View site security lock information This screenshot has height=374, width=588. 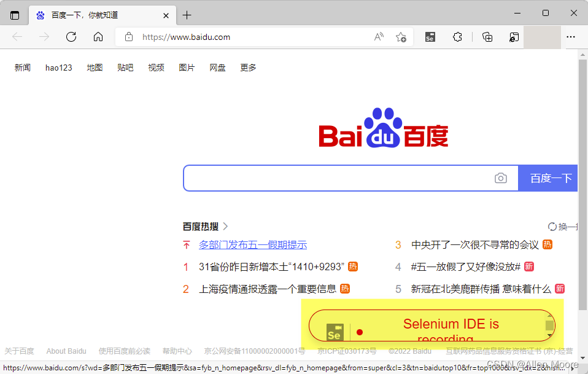click(129, 37)
